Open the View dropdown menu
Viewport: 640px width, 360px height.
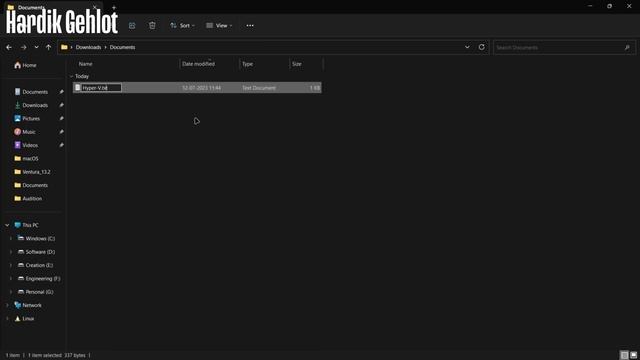pos(219,25)
